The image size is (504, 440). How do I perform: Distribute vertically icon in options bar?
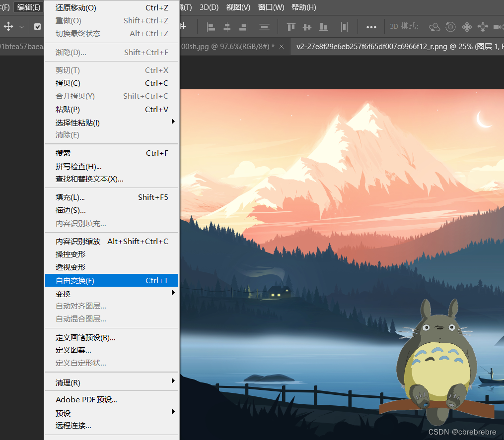coord(264,27)
